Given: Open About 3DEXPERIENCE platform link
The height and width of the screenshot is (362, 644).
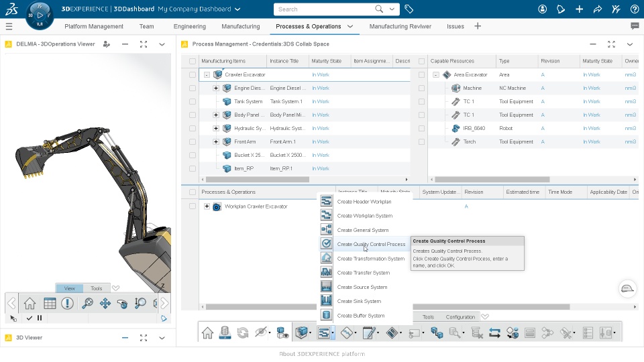Looking at the screenshot, I should coord(322,354).
